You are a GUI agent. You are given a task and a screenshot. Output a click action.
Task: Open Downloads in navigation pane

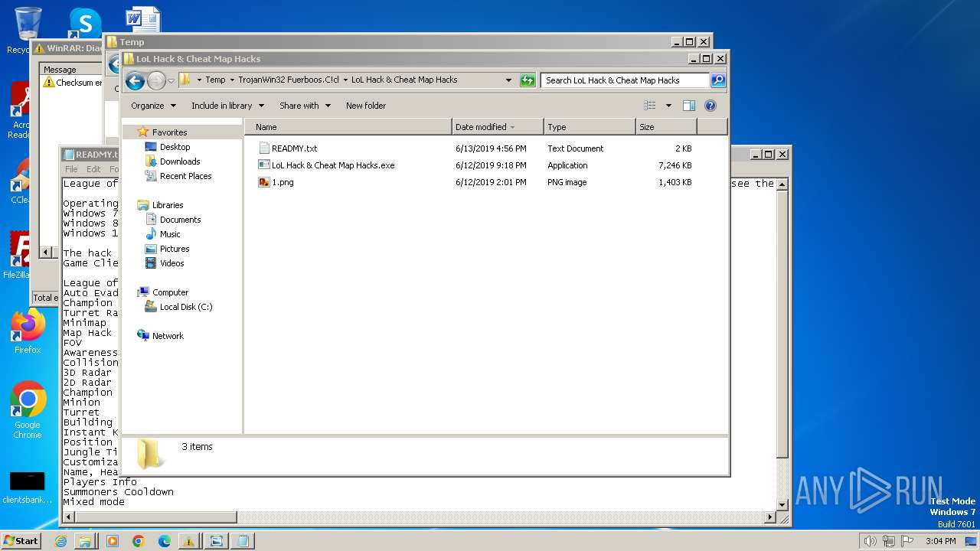click(180, 161)
